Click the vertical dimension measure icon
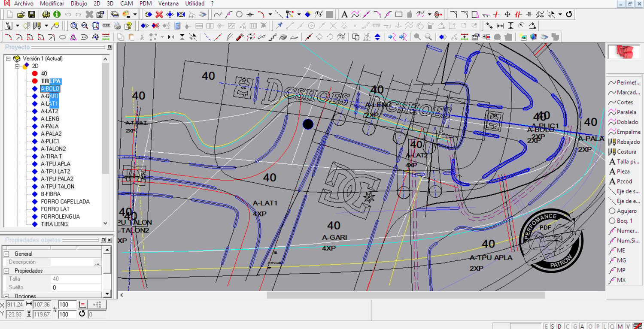Screen dimensions: 644x329 tap(510, 26)
